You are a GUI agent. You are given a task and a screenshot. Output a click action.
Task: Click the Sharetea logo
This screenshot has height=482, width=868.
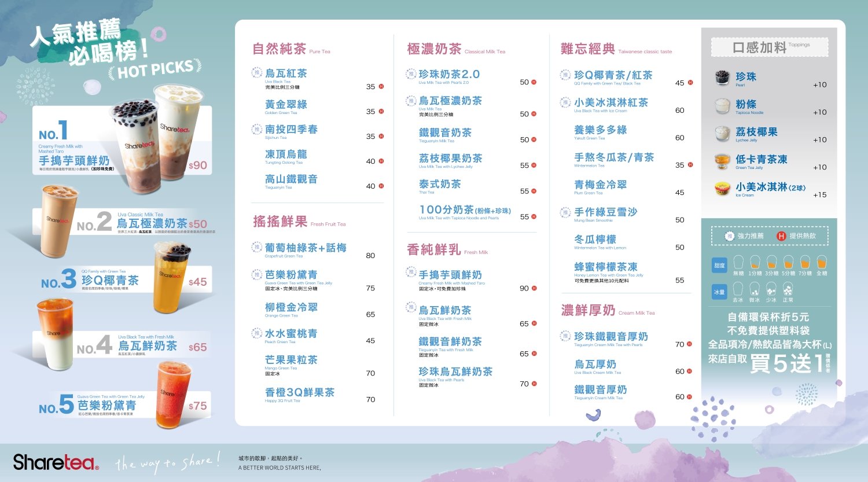[56, 462]
